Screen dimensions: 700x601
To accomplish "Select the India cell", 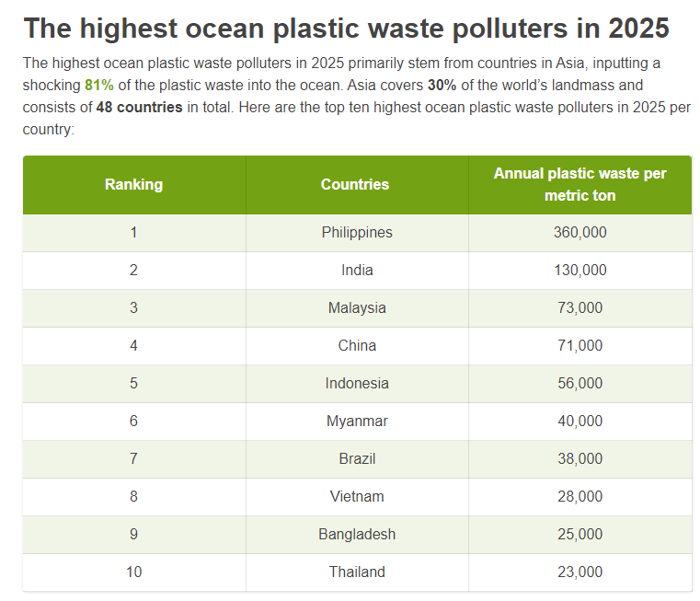I will click(x=357, y=271).
